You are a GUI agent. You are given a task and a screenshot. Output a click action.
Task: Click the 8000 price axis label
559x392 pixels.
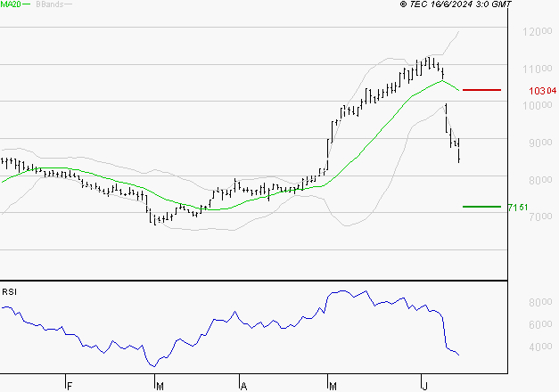click(540, 180)
